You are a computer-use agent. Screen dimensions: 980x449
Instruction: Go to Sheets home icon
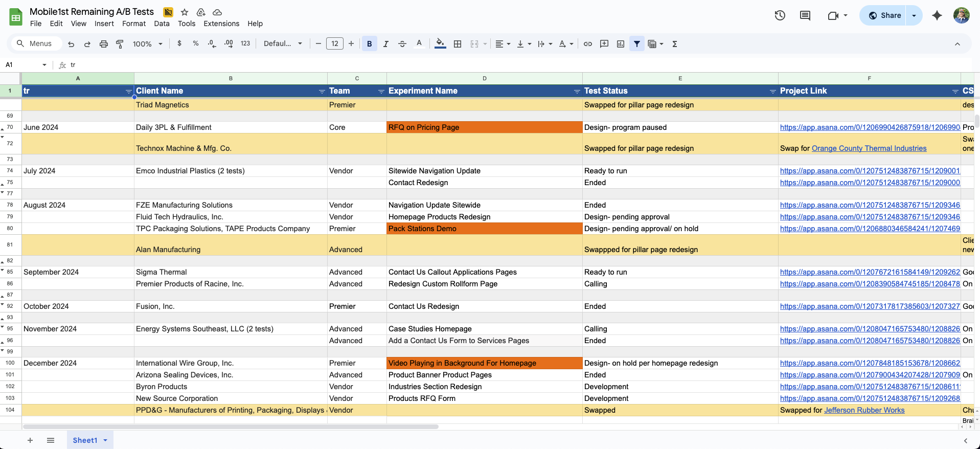click(x=16, y=17)
